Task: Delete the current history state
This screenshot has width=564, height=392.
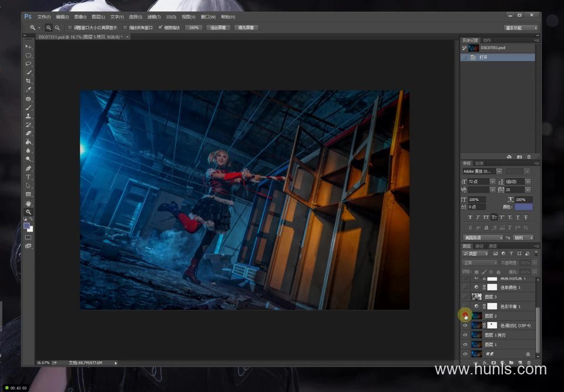Action: click(x=529, y=157)
